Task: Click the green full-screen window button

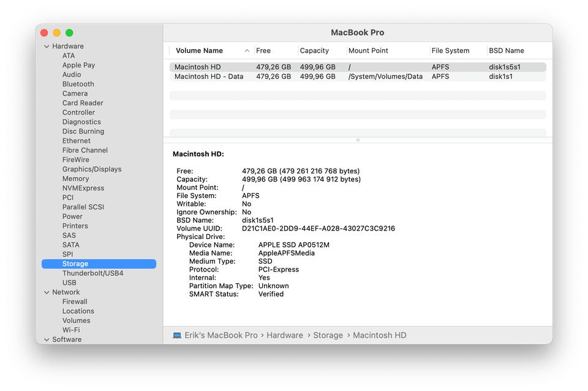Action: pos(69,32)
